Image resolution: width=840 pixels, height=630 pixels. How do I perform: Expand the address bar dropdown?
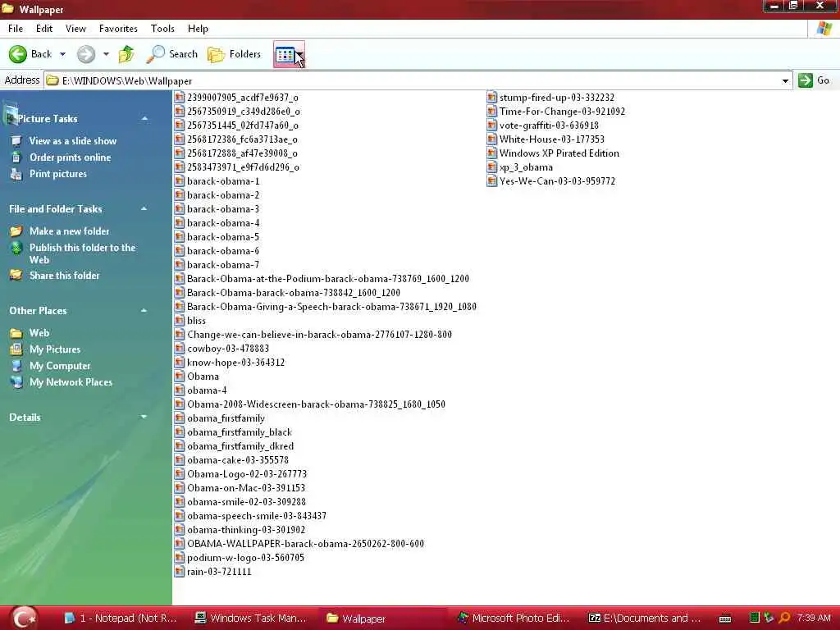coord(785,81)
